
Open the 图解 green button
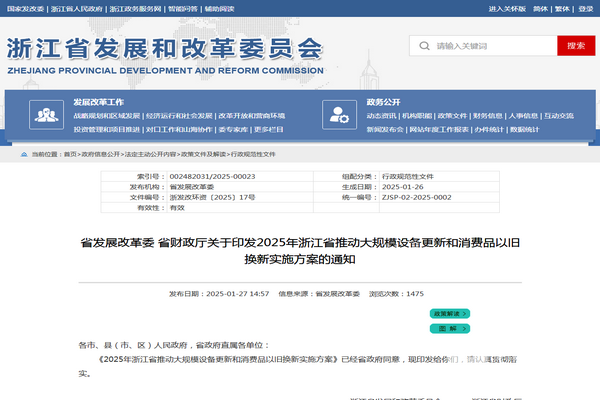pos(449,328)
